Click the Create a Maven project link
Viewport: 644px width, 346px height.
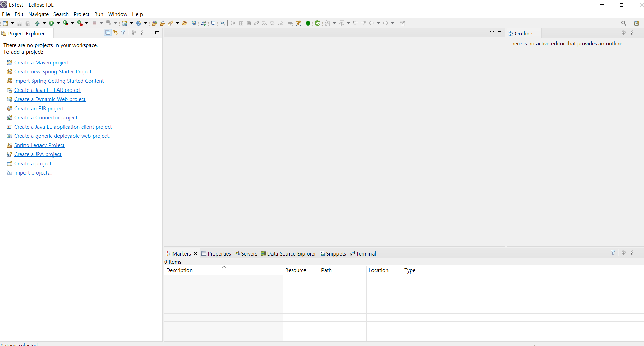pos(42,63)
